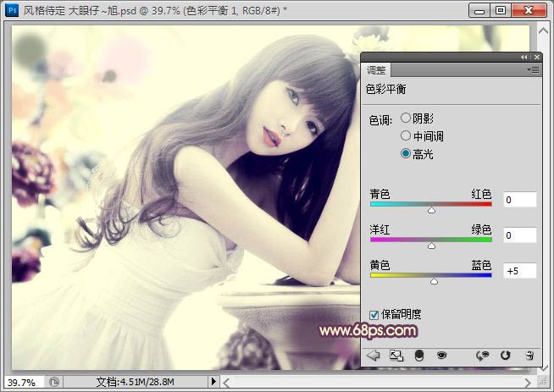554x392 pixels.
Task: Open the adjustments panel flyout menu
Action: [x=533, y=69]
